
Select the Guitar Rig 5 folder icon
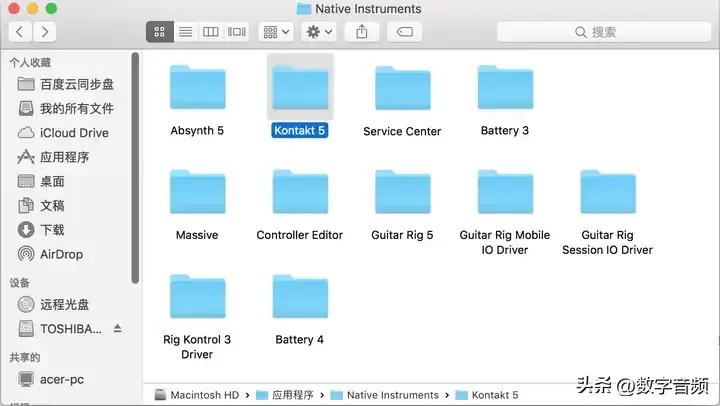403,192
